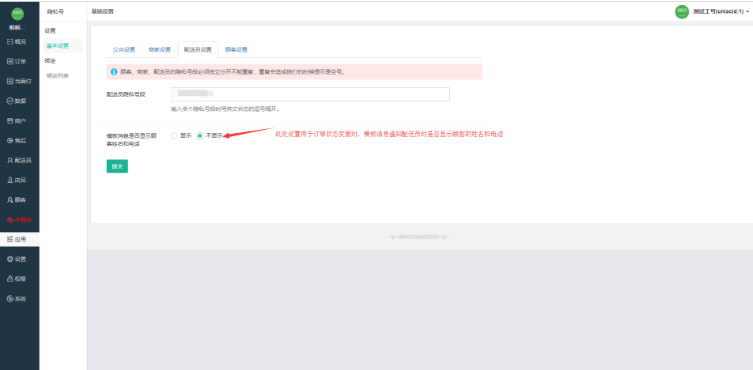
Task: Open red 小程序 mini program entry
Action: [19, 220]
